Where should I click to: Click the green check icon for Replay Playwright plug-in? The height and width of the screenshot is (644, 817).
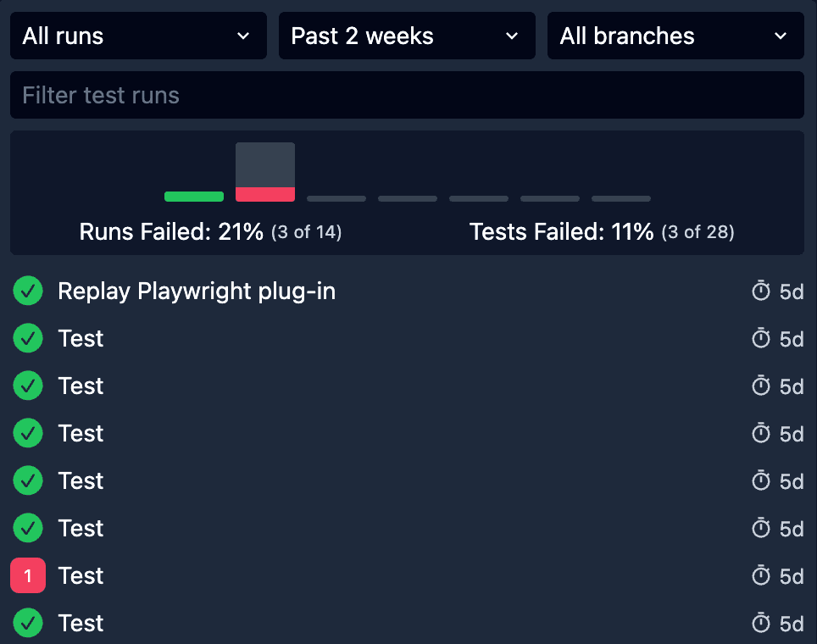[27, 291]
